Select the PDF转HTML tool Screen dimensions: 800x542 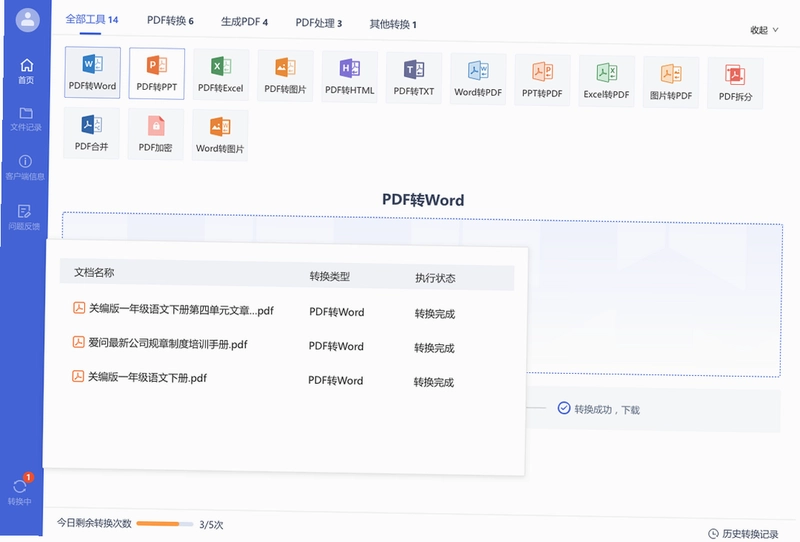tap(349, 77)
